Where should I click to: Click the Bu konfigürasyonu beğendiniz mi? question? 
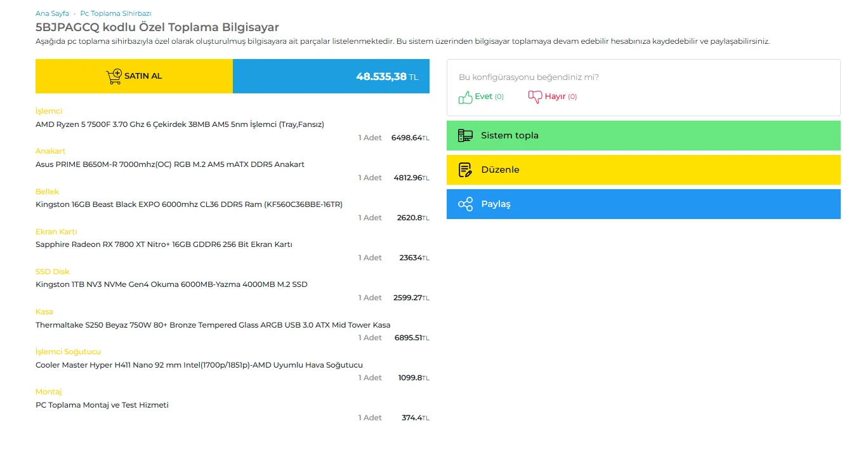tap(529, 77)
